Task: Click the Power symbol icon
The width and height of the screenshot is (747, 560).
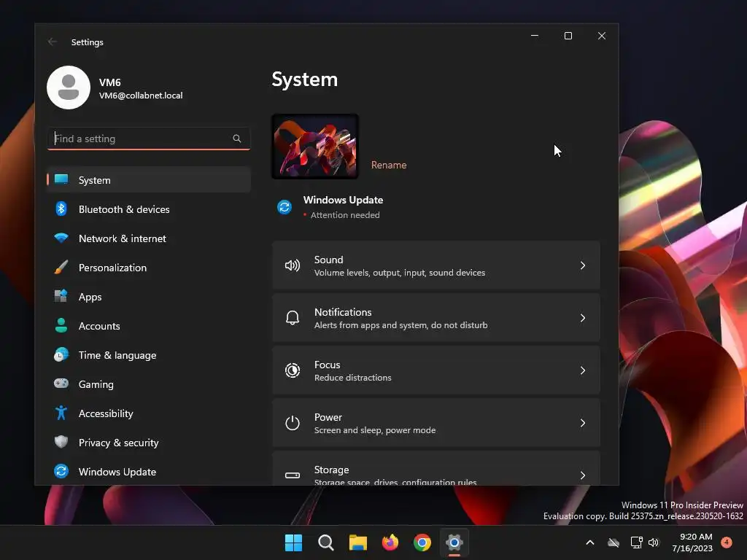Action: [x=292, y=422]
